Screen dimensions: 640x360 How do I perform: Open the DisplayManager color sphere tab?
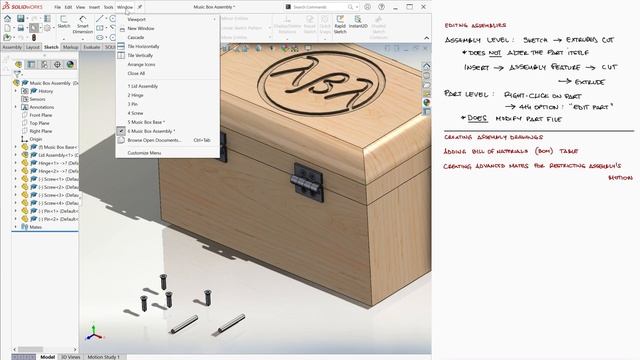(70, 64)
